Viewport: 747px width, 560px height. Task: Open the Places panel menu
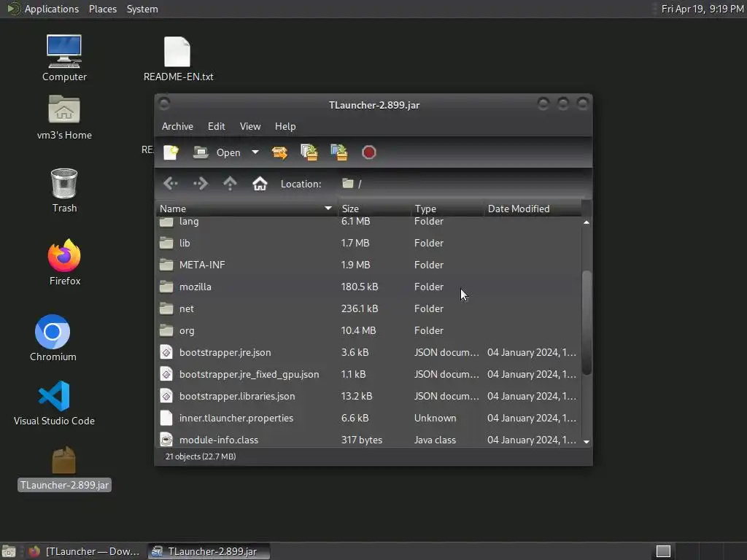coord(102,9)
